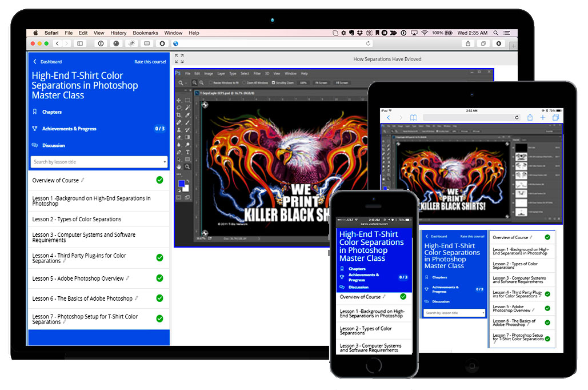Open the Photoshop Layer menu
Screen dimensions: 588x390
coord(221,74)
